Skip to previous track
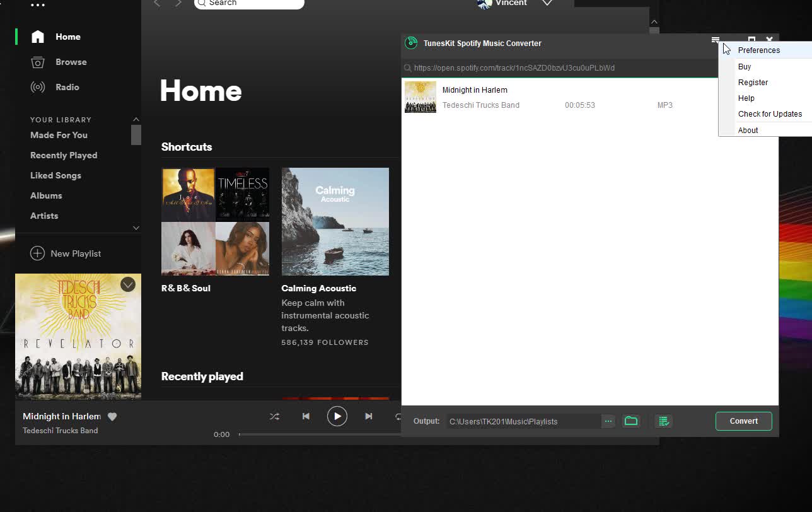This screenshot has width=812, height=512. [x=306, y=416]
